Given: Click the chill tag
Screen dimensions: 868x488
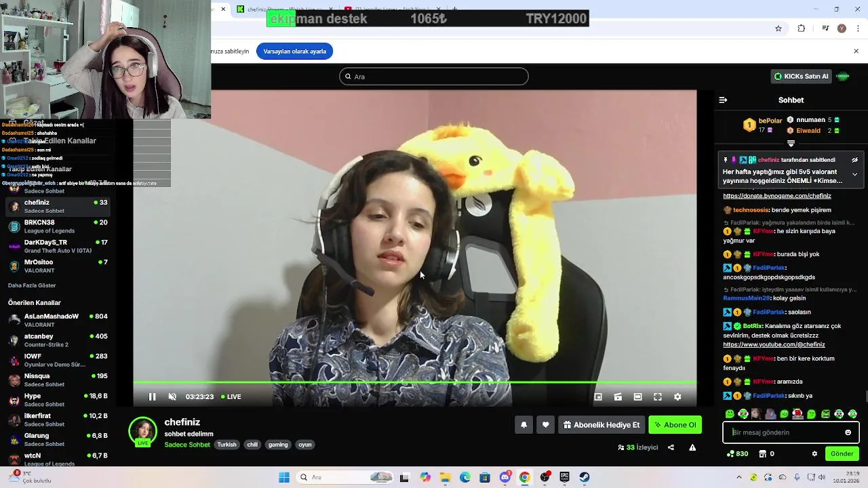Looking at the screenshot, I should 252,445.
